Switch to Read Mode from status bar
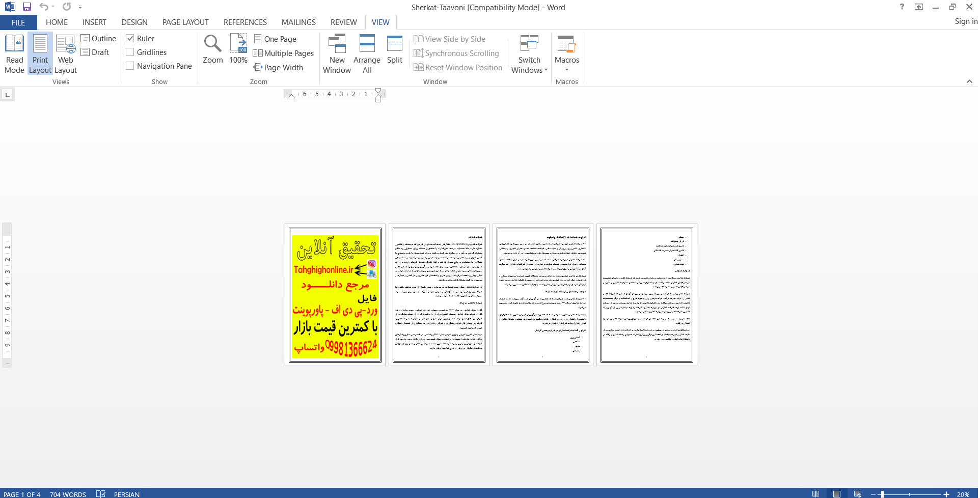 tap(815, 494)
